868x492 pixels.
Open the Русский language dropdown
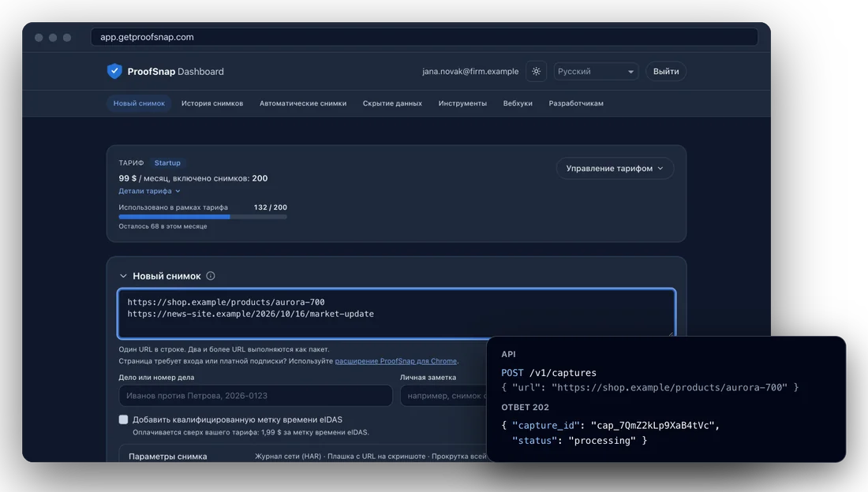pyautogui.click(x=596, y=72)
